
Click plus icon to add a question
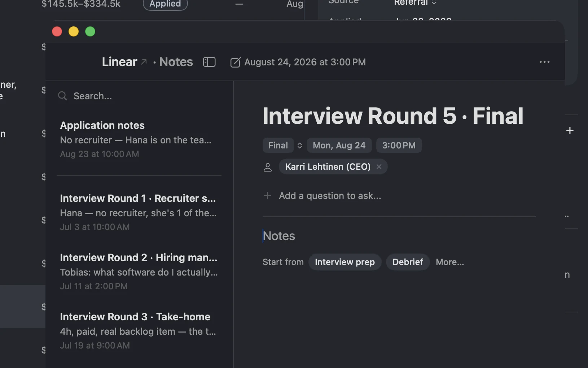(267, 196)
